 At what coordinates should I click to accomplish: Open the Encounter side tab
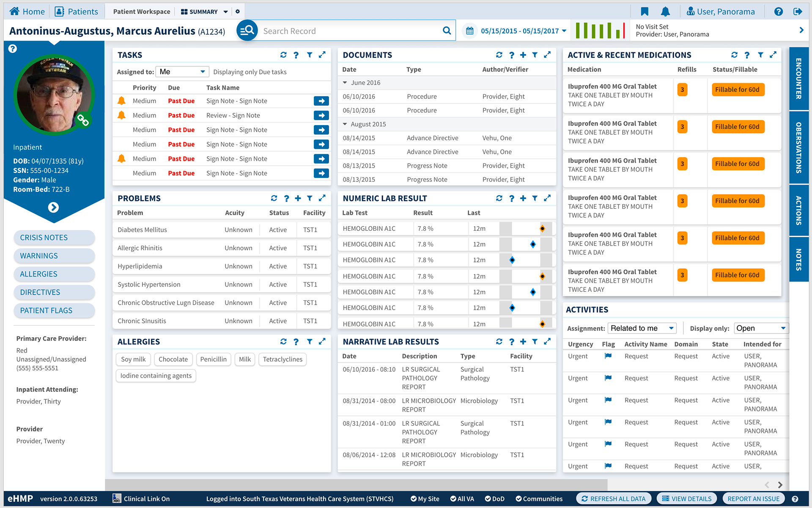(x=798, y=79)
